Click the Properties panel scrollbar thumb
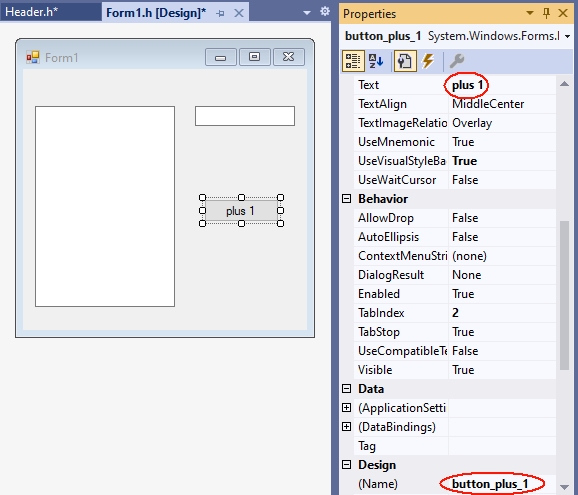 point(564,295)
